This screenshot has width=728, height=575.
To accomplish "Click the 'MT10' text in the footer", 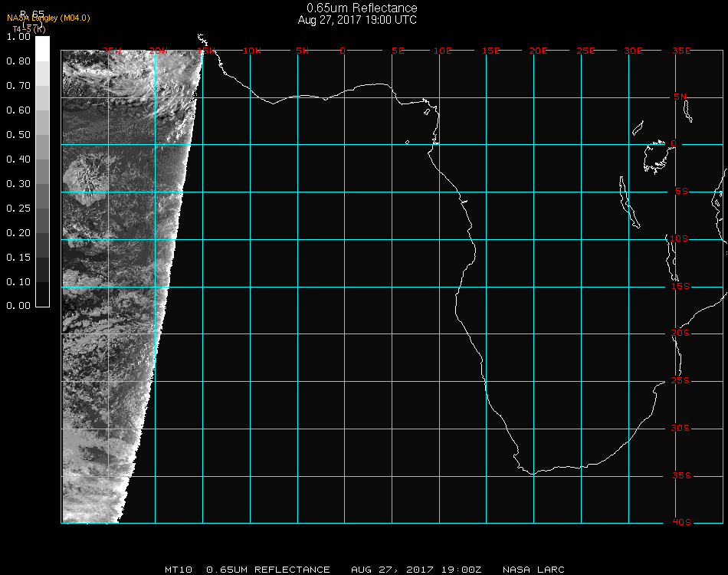I will tap(179, 570).
